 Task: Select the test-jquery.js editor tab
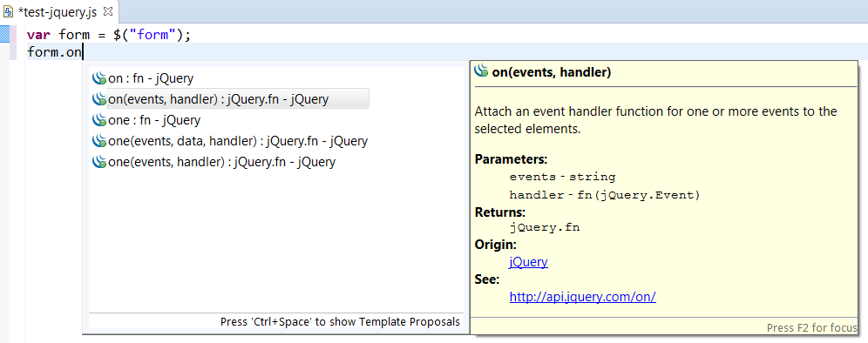click(x=59, y=11)
